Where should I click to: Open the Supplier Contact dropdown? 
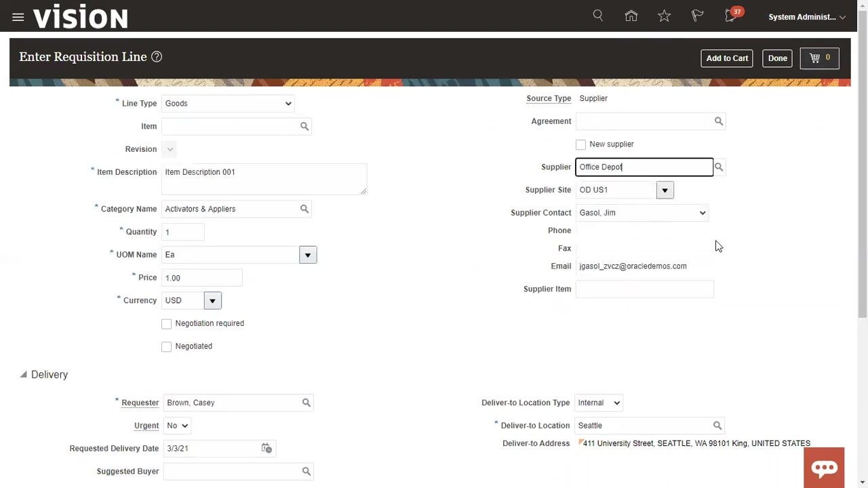coord(642,213)
